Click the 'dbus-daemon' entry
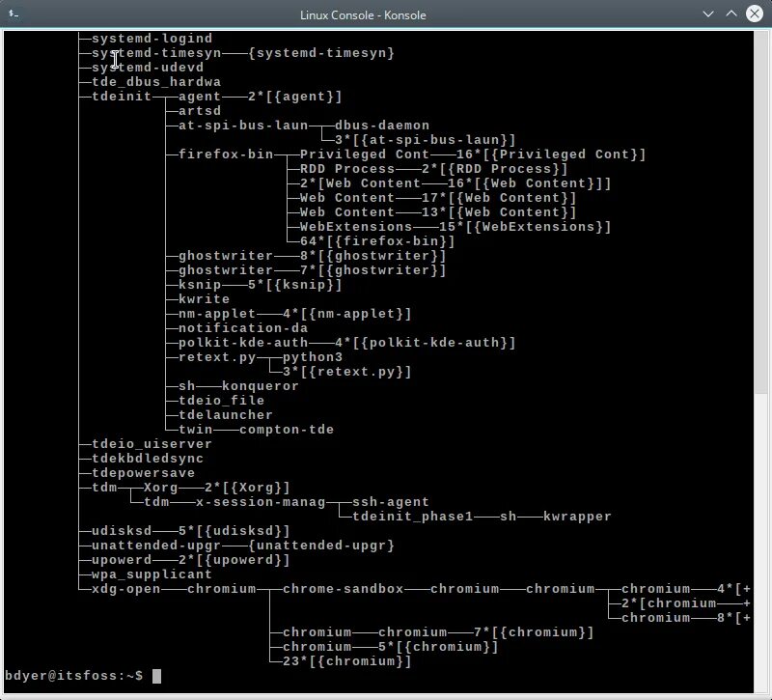772x700 pixels. [x=382, y=126]
